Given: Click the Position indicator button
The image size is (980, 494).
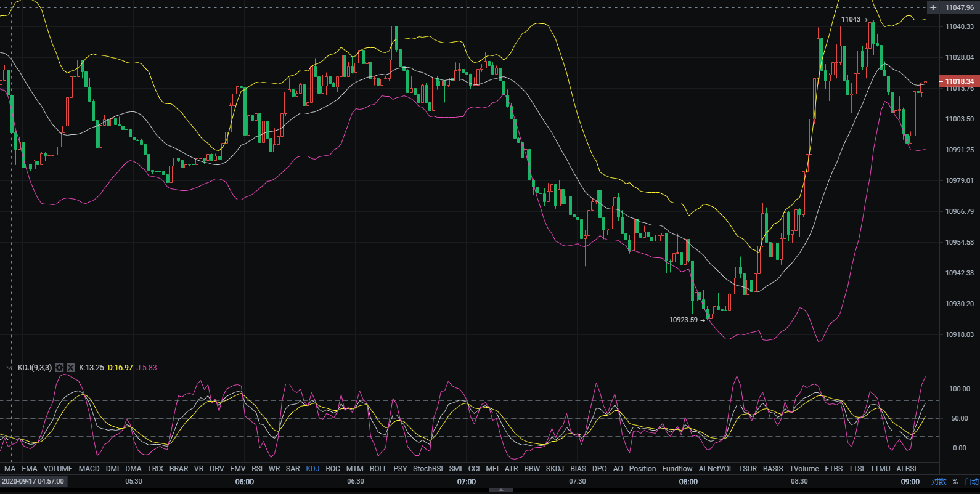Looking at the screenshot, I should (x=642, y=469).
